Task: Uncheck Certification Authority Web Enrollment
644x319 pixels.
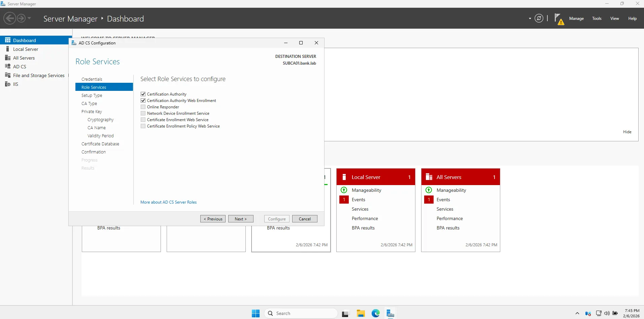Action: 143,100
